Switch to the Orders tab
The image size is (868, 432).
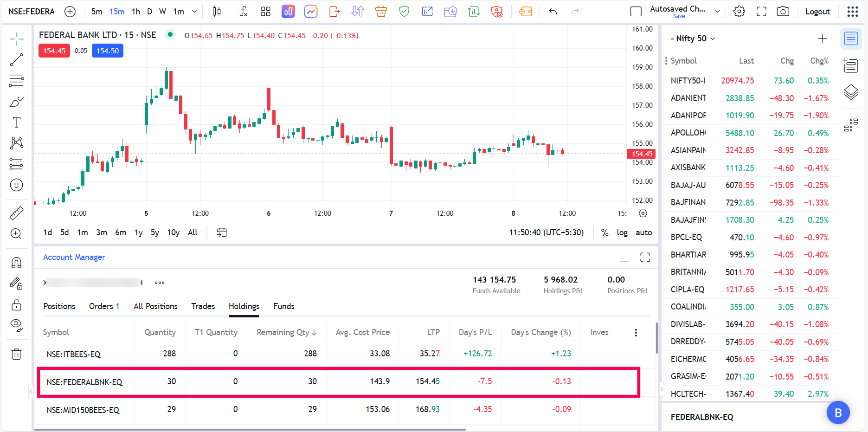pyautogui.click(x=104, y=306)
